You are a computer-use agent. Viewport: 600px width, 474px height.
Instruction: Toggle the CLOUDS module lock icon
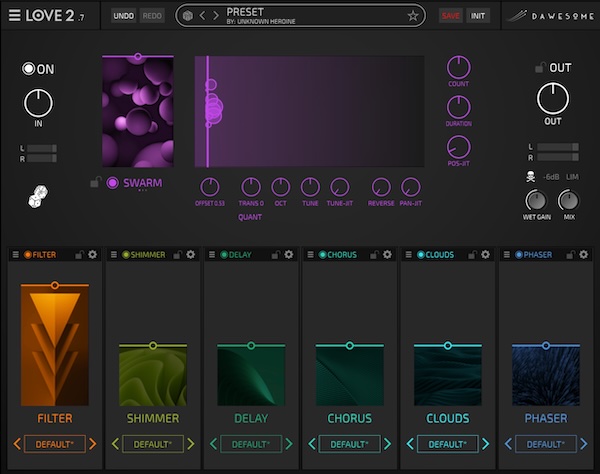[x=472, y=254]
